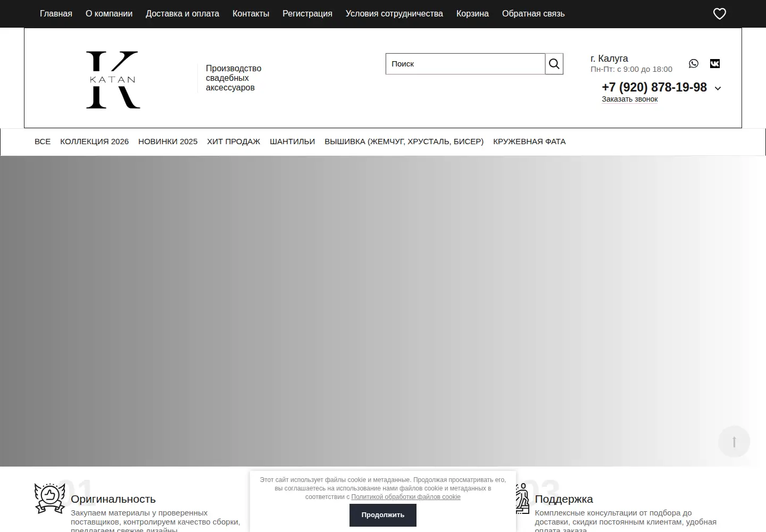Open Условия сотрудничества page
766x532 pixels.
click(x=394, y=14)
